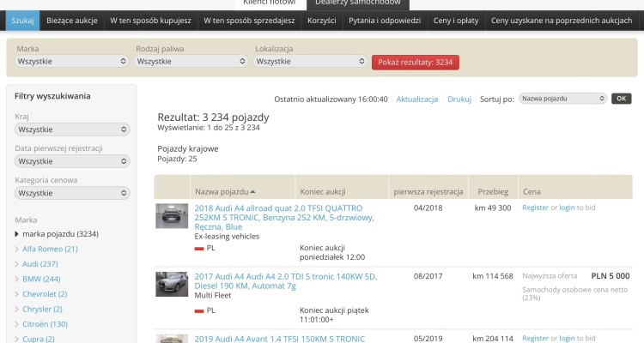Click Multi Fleet seller text

point(213,295)
